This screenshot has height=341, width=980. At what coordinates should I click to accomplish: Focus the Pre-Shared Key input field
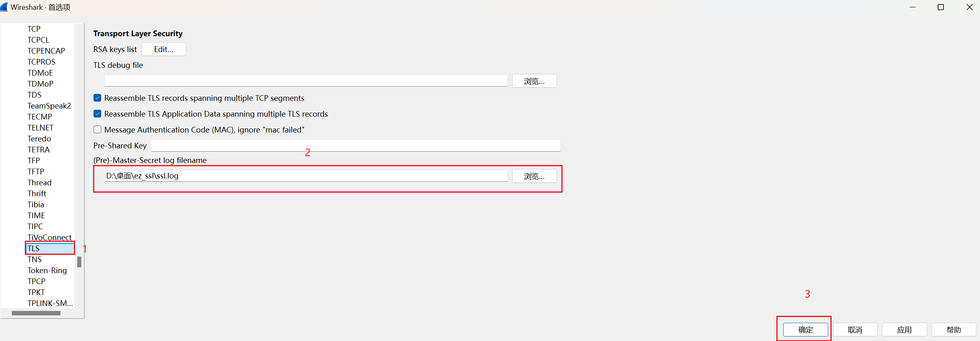point(355,146)
